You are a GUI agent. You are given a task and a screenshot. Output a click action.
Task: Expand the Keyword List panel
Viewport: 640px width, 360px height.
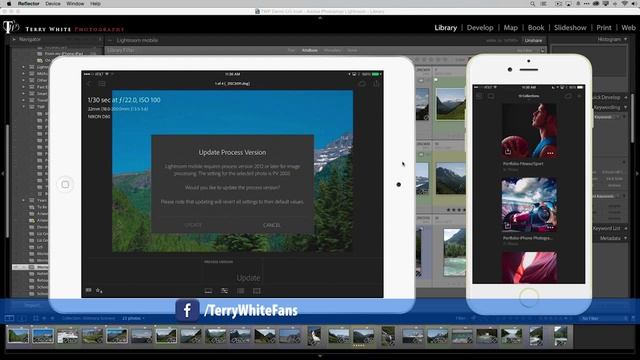626,228
